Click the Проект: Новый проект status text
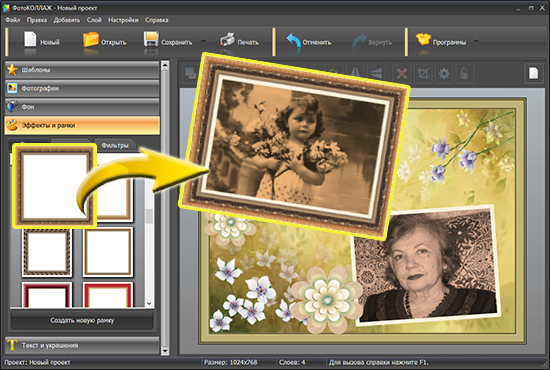The height and width of the screenshot is (370, 550). 37,362
